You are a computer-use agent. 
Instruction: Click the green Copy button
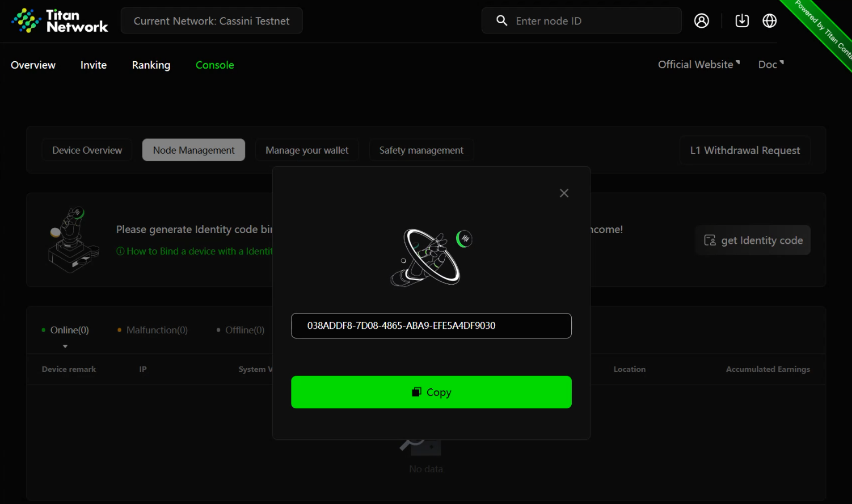[431, 392]
